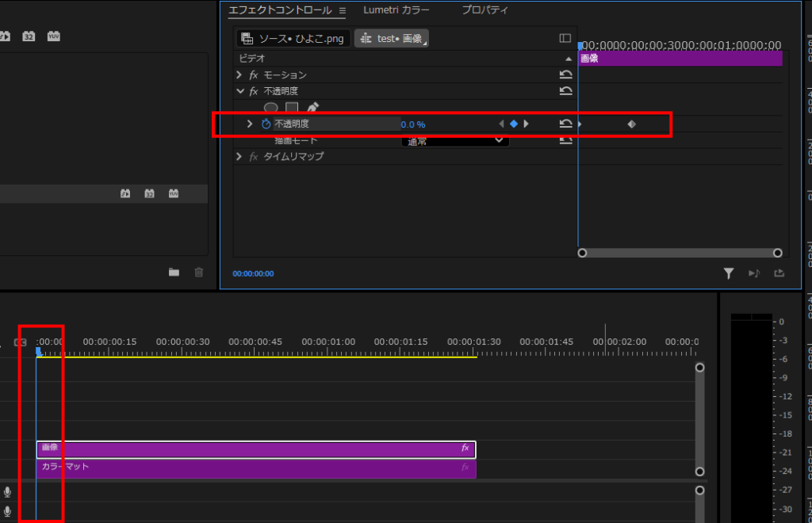812x523 pixels.
Task: Open the Properties tab
Action: pyautogui.click(x=485, y=10)
